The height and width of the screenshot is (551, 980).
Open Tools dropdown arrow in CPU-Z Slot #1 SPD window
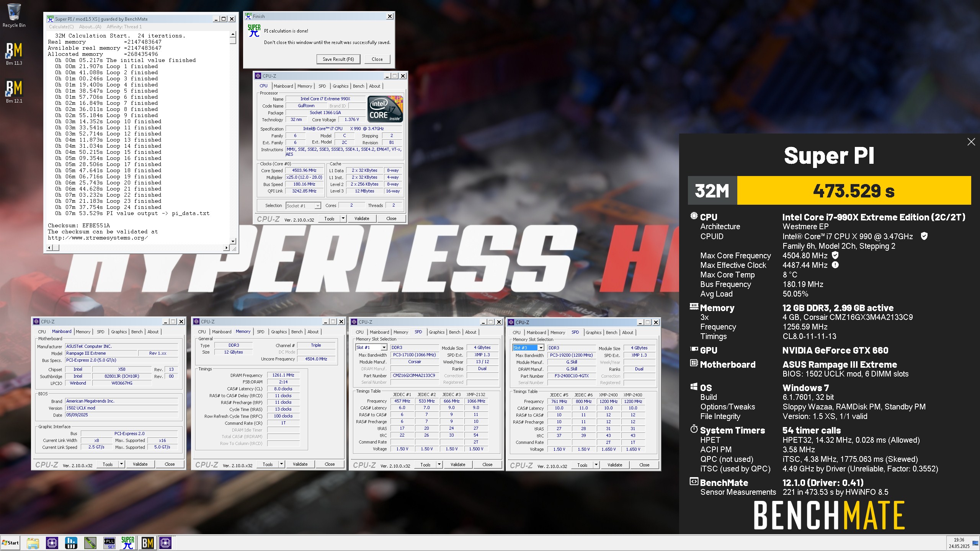(439, 465)
